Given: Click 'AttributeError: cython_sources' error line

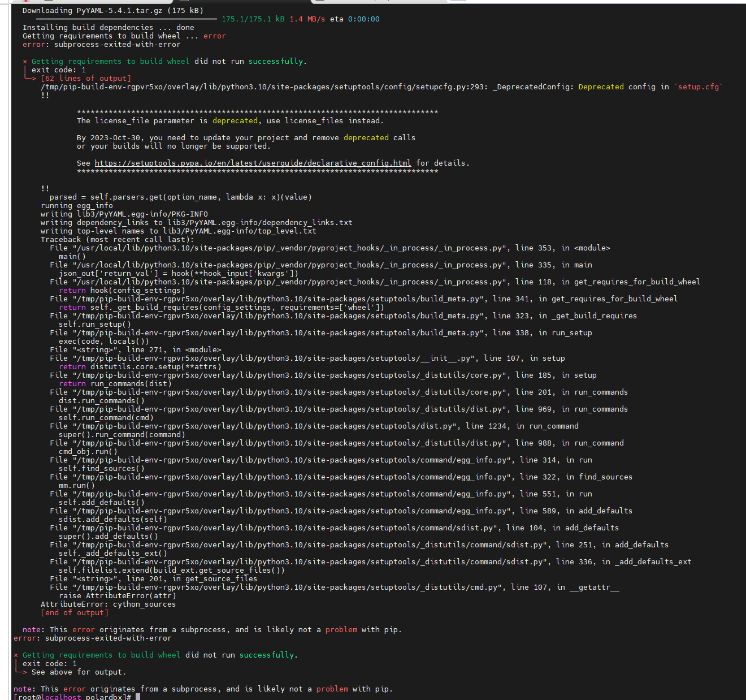Looking at the screenshot, I should pyautogui.click(x=108, y=604).
